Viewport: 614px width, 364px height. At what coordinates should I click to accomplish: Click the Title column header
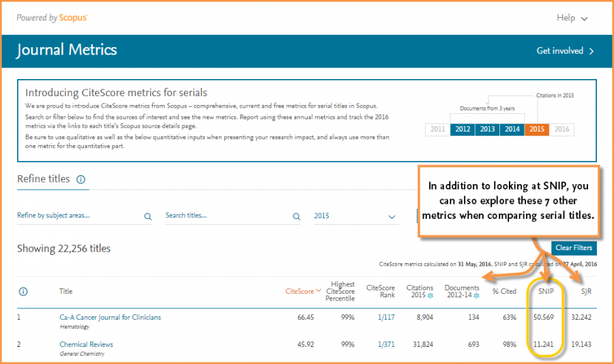[65, 291]
